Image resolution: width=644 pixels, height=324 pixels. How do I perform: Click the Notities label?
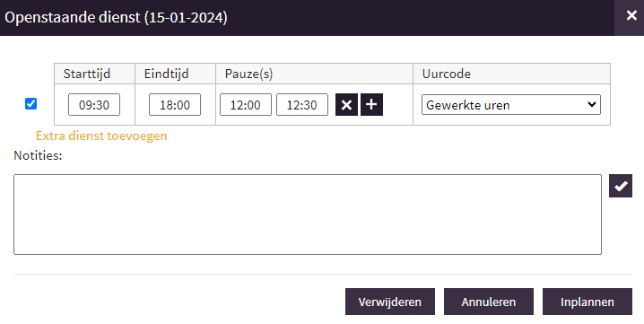pos(38,155)
